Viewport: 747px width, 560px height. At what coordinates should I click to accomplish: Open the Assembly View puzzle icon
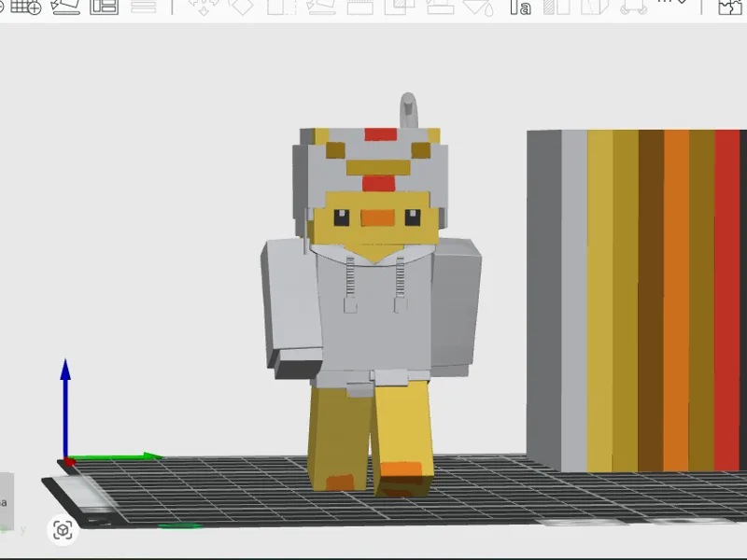click(730, 7)
